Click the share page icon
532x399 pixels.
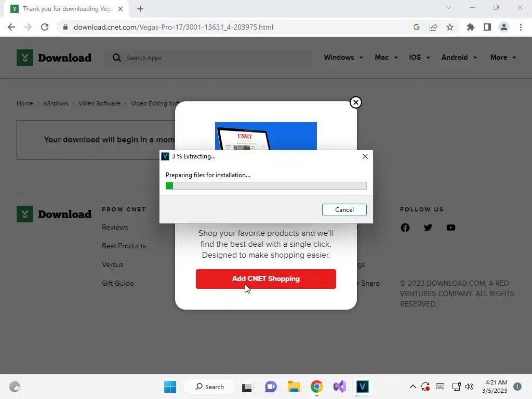click(433, 27)
